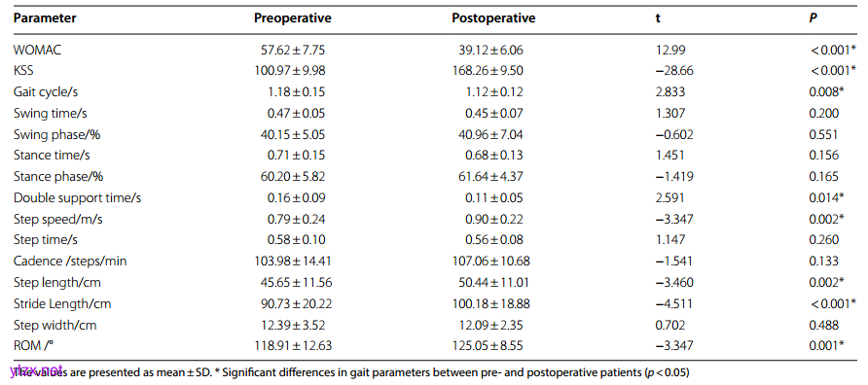868x385 pixels.
Task: Click the t value −28.66
Action: [x=673, y=71]
